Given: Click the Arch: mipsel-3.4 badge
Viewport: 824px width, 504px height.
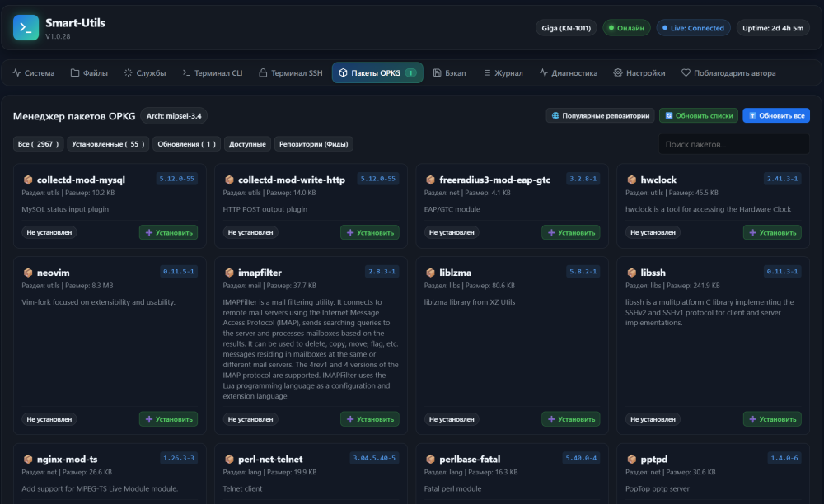Looking at the screenshot, I should click(x=174, y=115).
